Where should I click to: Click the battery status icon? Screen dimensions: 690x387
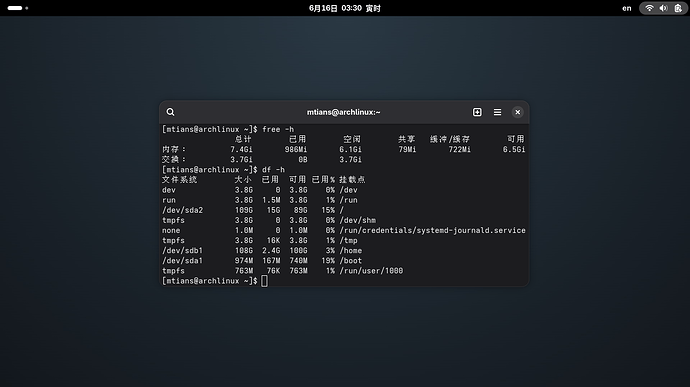click(678, 8)
